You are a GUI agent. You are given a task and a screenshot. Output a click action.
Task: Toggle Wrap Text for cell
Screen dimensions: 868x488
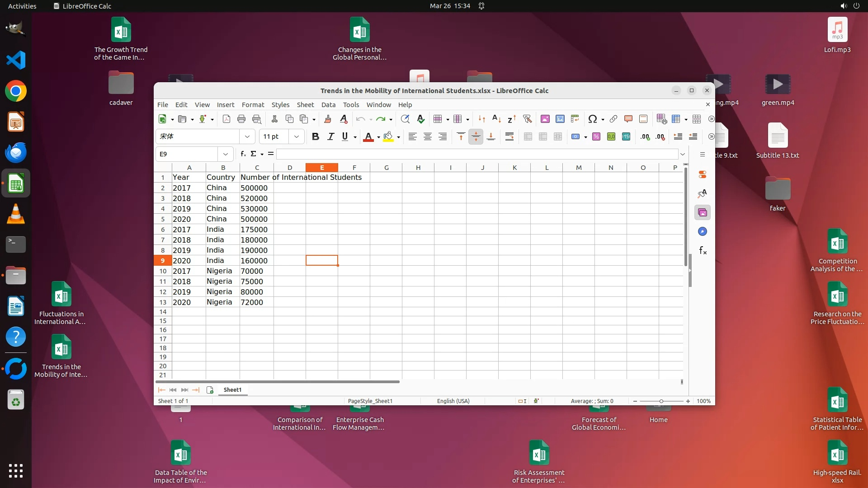click(509, 136)
